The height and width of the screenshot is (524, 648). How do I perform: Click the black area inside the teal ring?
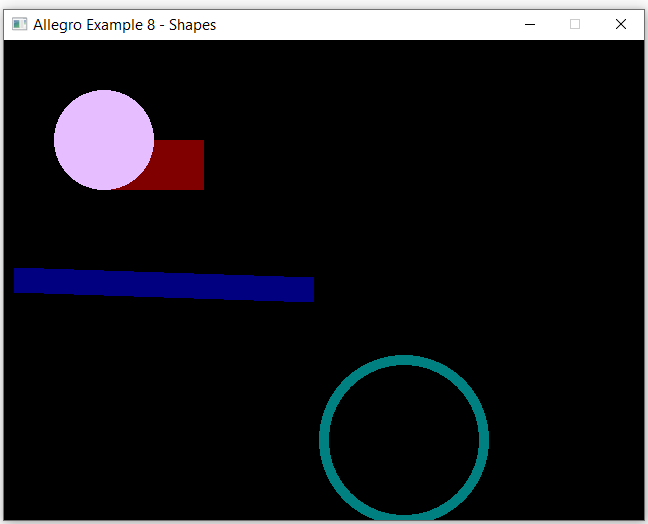tap(404, 440)
